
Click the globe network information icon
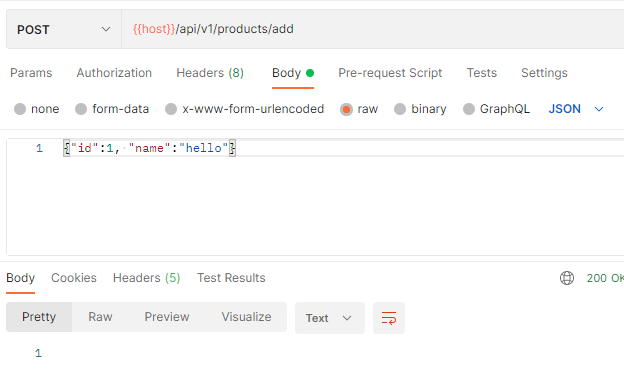[x=567, y=278]
